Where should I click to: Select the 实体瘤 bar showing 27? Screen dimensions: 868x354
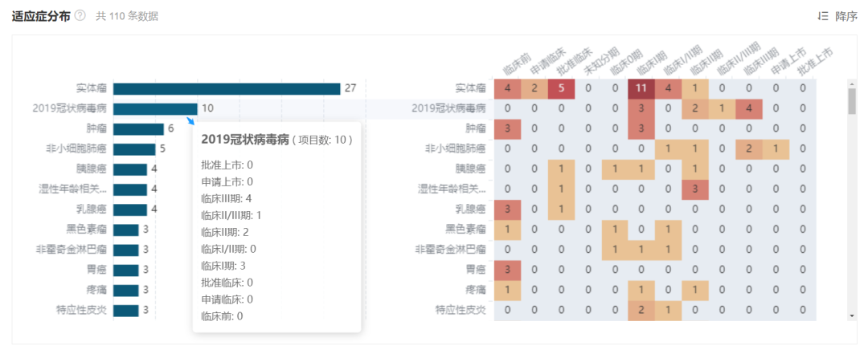227,88
